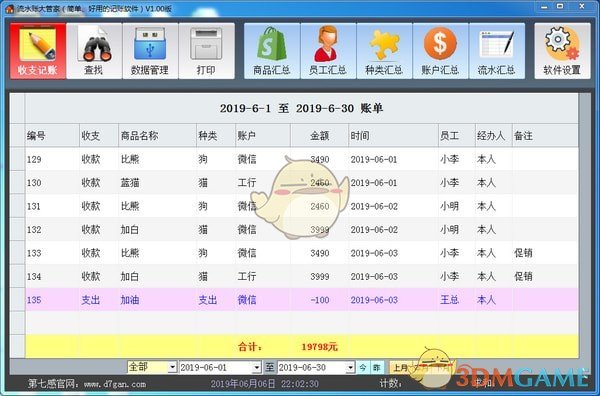Maximize the application window
Image resolution: width=600 pixels, height=396 pixels.
pyautogui.click(x=560, y=7)
